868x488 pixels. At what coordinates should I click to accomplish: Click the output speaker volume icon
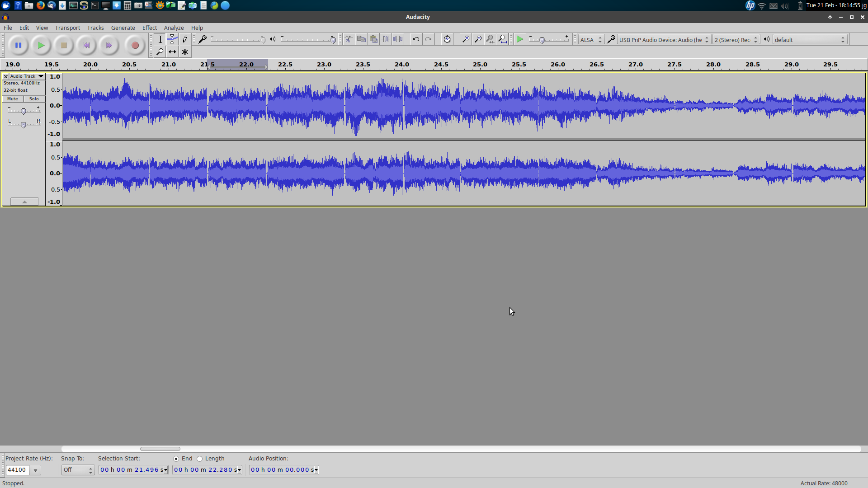click(x=273, y=39)
